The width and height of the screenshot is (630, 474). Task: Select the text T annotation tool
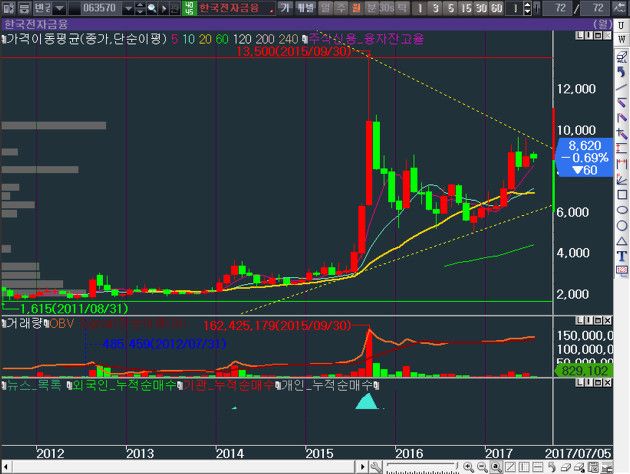point(622,256)
